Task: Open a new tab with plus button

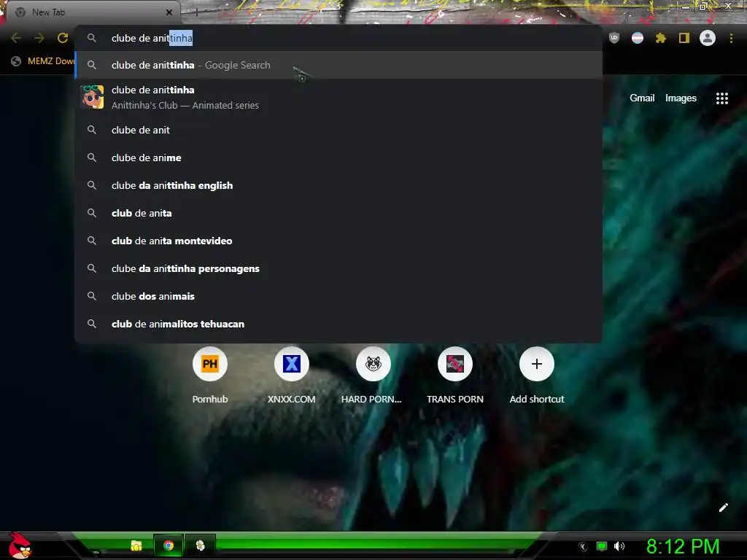Action: 196,12
